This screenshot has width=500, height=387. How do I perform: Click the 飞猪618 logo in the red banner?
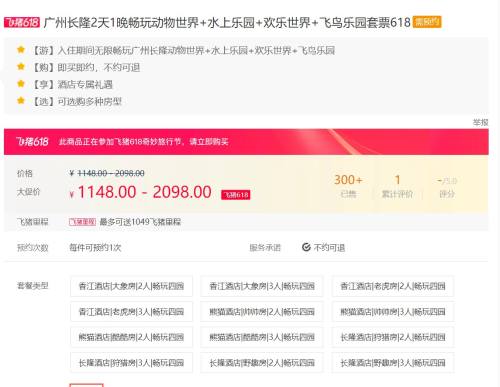click(32, 142)
